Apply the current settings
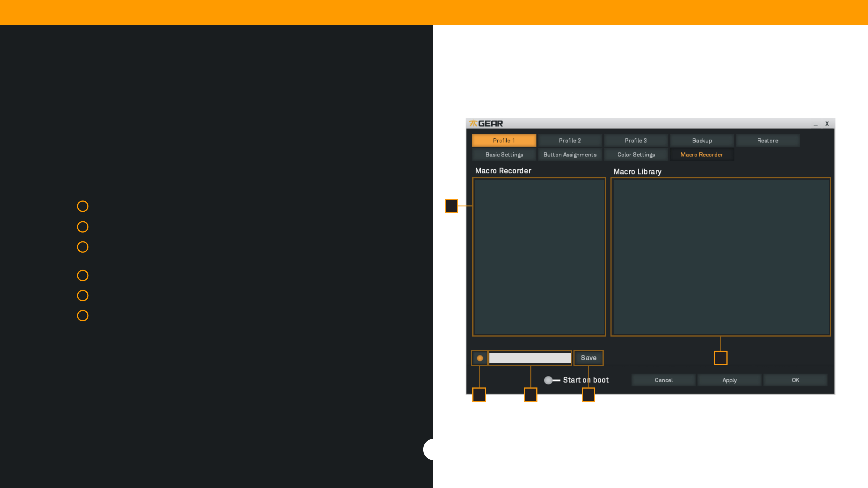 729,380
